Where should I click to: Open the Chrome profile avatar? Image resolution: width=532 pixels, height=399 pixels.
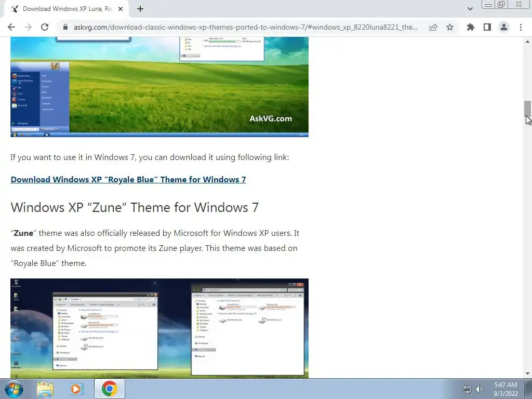(x=504, y=27)
